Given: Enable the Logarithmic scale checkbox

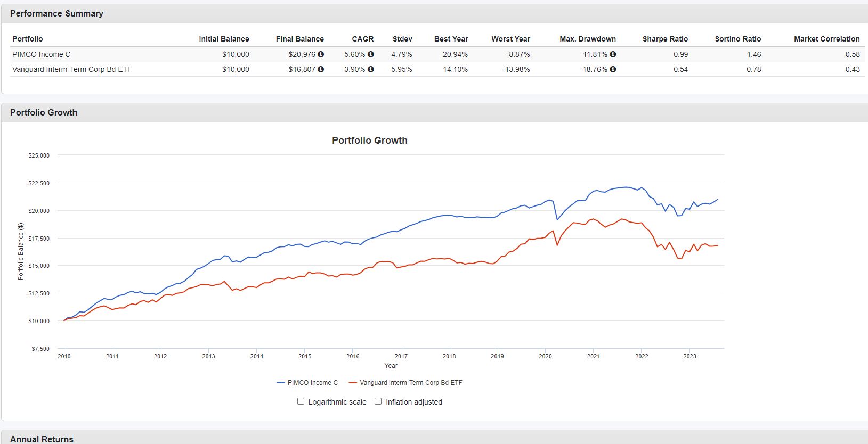Looking at the screenshot, I should [301, 401].
